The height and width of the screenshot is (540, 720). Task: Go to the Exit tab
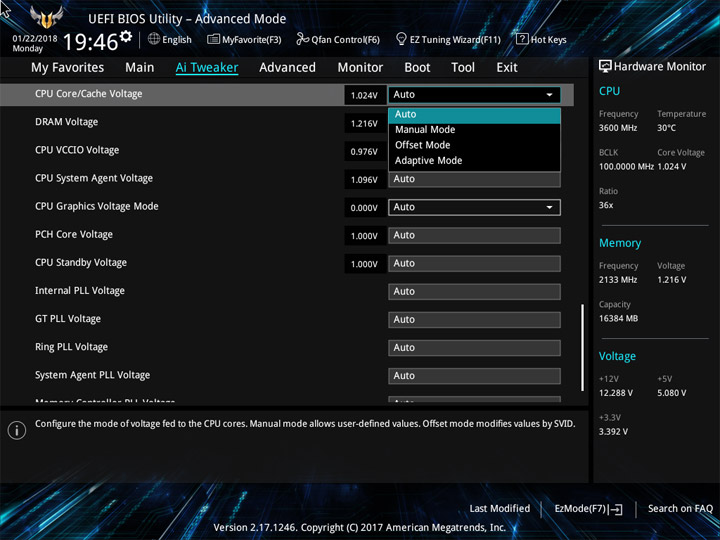tap(507, 68)
